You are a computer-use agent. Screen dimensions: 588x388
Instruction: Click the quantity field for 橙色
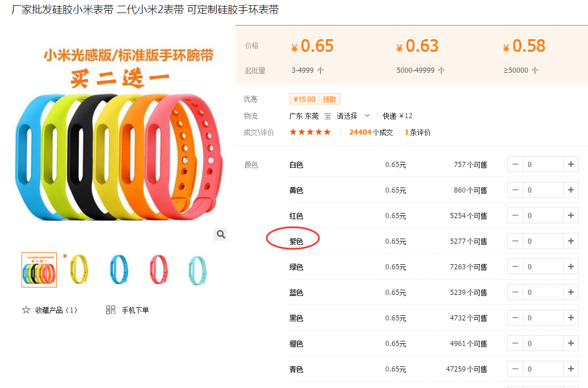coord(543,343)
